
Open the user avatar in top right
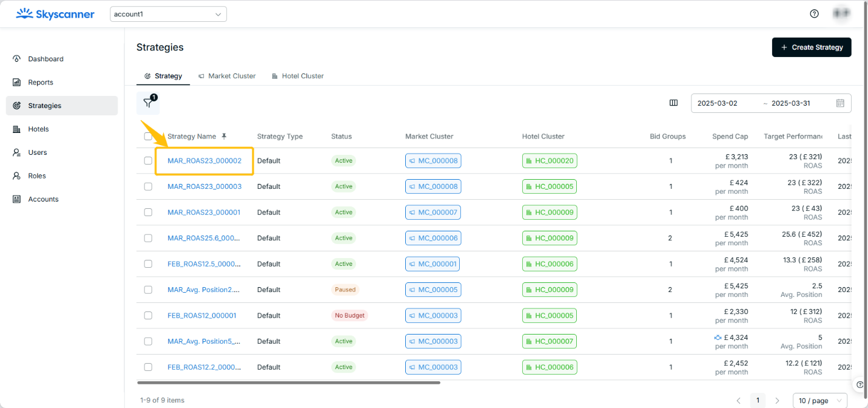click(841, 13)
